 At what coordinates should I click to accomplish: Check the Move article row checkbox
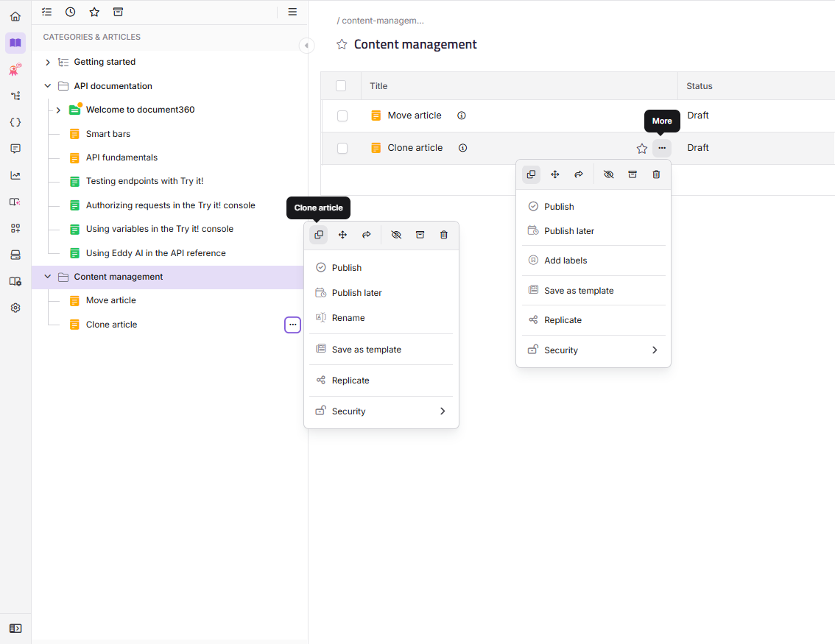pos(342,116)
